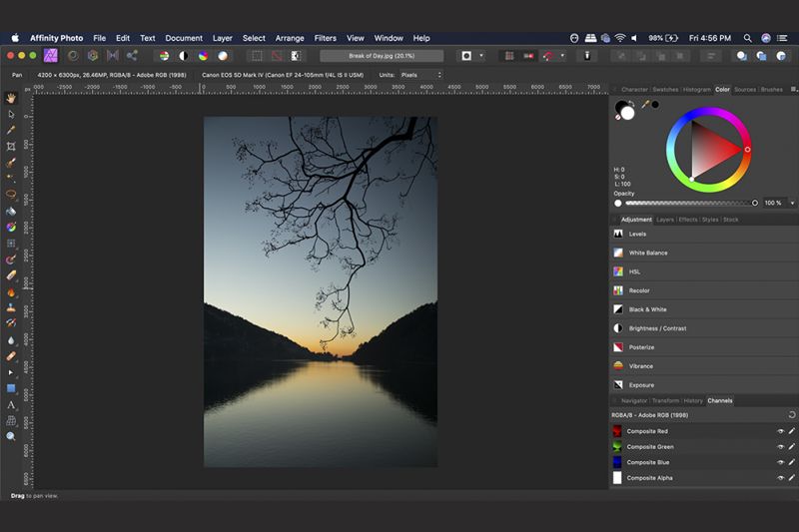Apply Auto Contrast from toolbar
This screenshot has width=799, height=532.
184,56
